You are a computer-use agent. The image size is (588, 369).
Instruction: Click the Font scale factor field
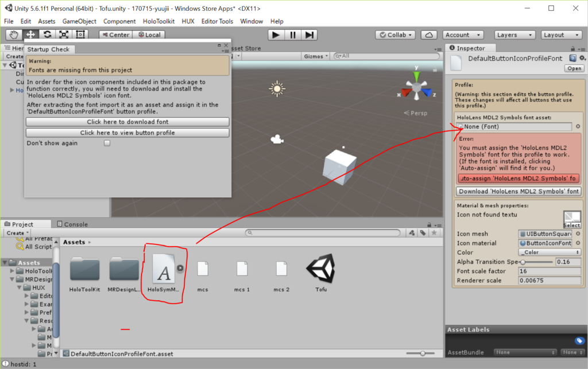tap(550, 271)
